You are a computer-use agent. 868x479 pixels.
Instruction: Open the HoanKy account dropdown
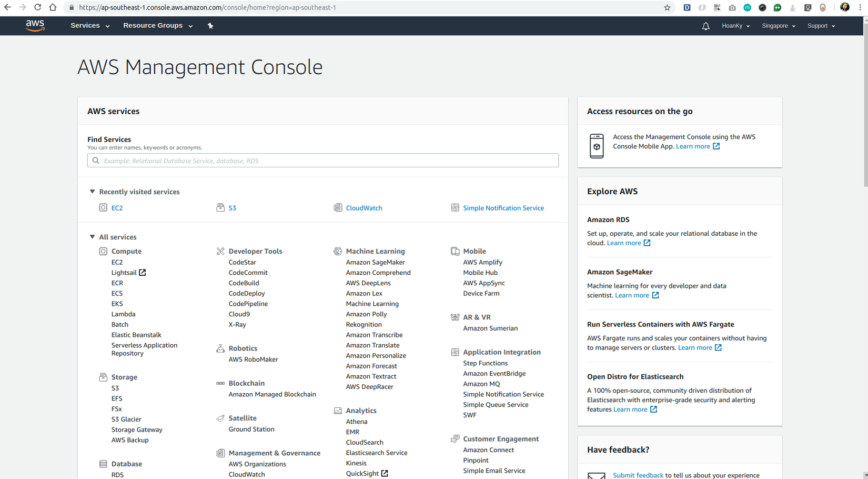coord(735,26)
